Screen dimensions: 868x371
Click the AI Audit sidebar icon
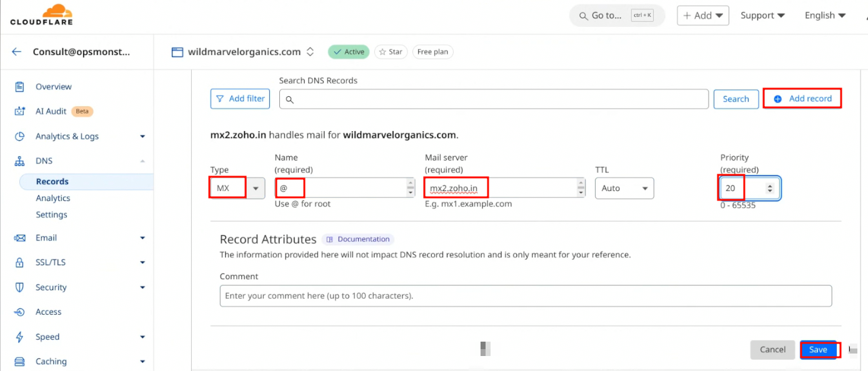19,111
